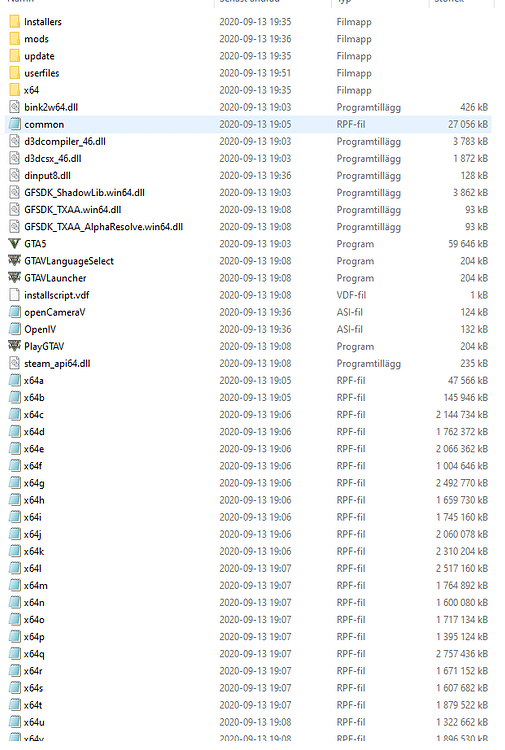Image resolution: width=505 pixels, height=750 pixels.
Task: Select the file name x64i
Action: tap(33, 518)
